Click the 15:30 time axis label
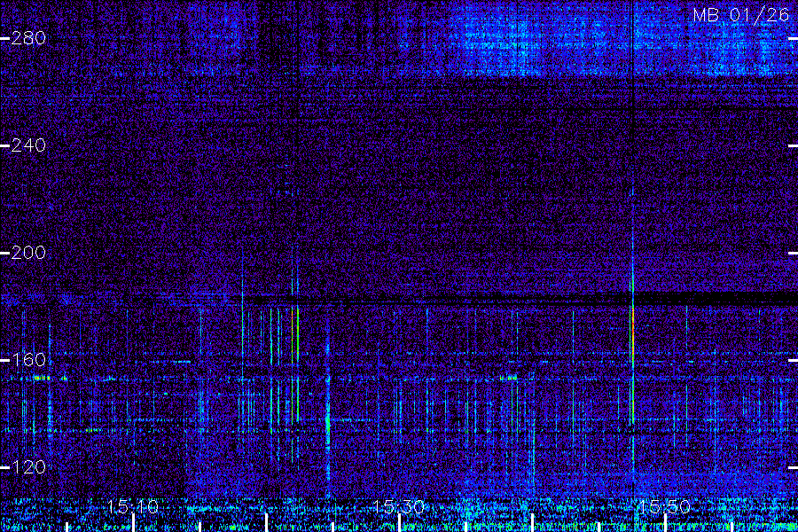This screenshot has height=532, width=798. coord(399,507)
